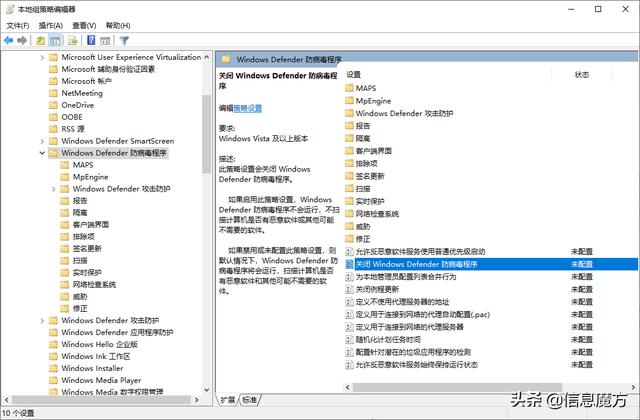Expand the top-level Windows Defender 攻击防护 node

[x=42, y=321]
